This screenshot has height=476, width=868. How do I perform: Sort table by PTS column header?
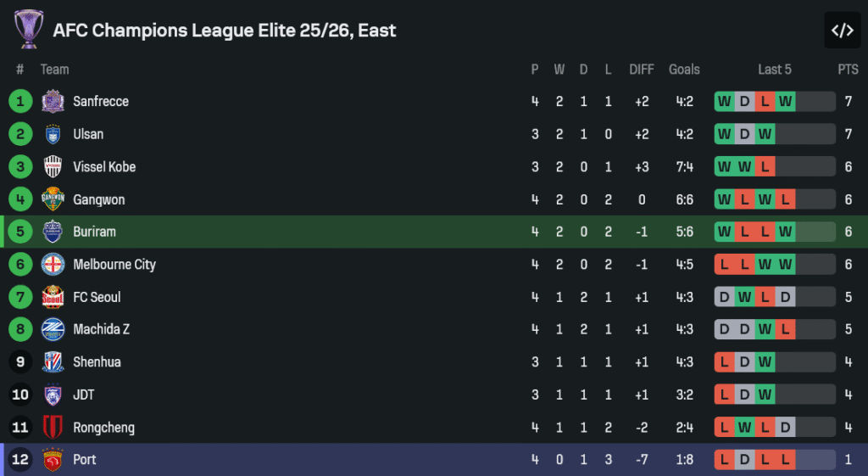click(848, 70)
